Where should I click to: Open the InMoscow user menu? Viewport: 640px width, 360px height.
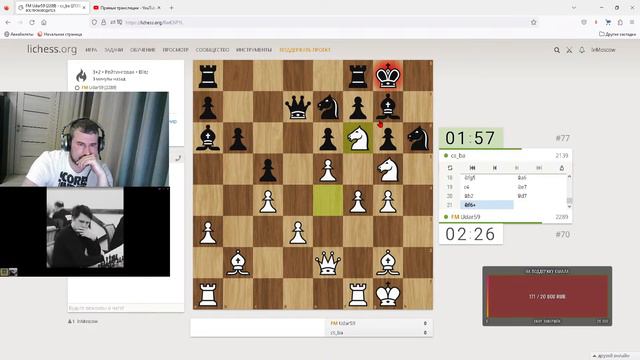603,50
